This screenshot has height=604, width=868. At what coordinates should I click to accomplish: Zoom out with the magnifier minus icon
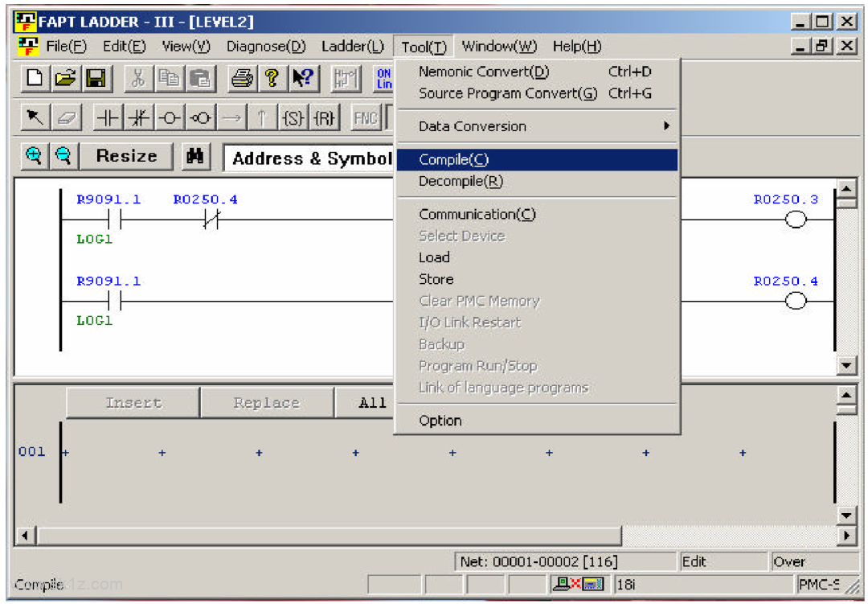(x=63, y=156)
